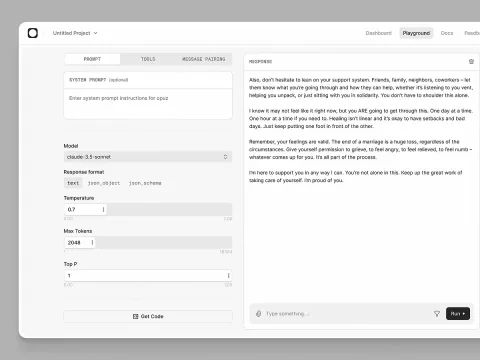This screenshot has width=480, height=360.
Task: Click the attachment paperclip icon
Action: point(258,314)
